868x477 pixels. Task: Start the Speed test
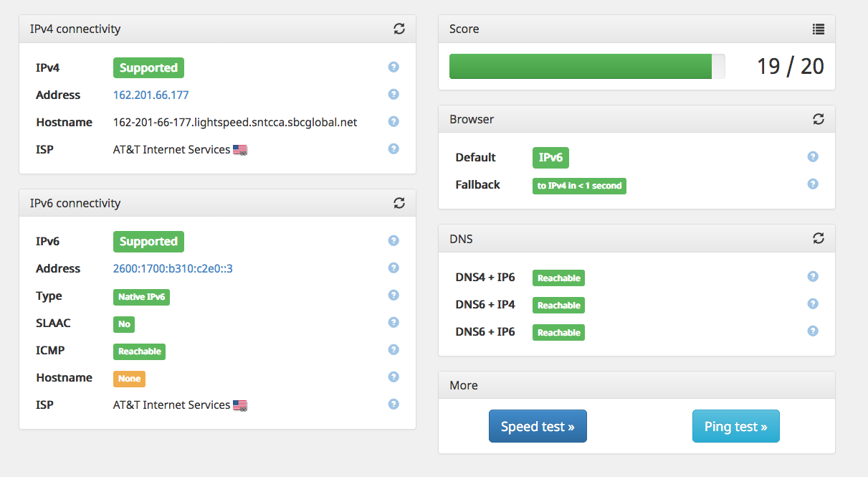(x=538, y=426)
